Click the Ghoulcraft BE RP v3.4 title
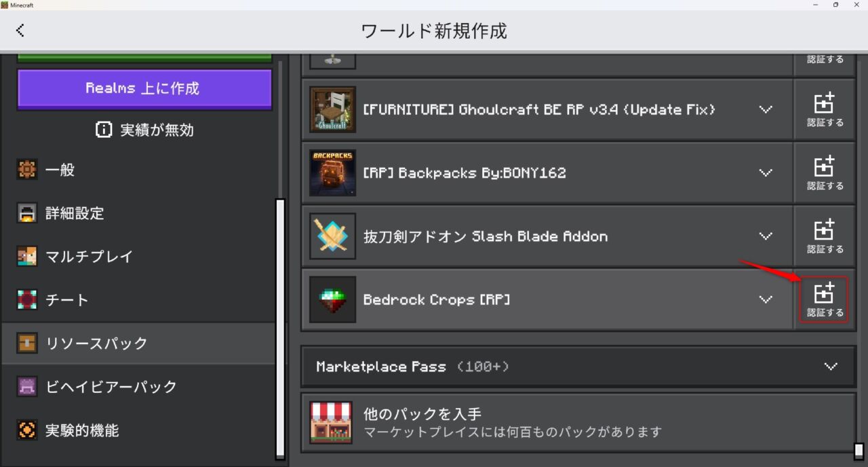The image size is (868, 467). (540, 109)
